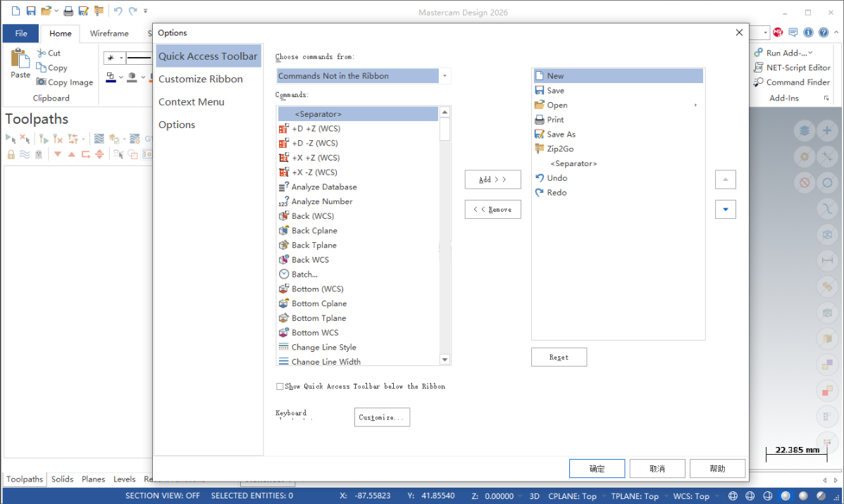Click the info icon near ribbon right
This screenshot has height=504, width=844.
tap(808, 33)
